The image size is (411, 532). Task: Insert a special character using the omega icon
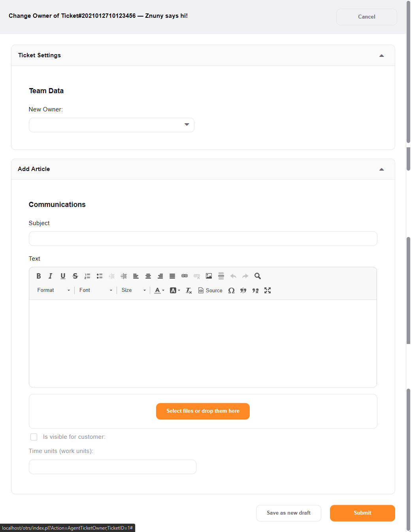232,290
